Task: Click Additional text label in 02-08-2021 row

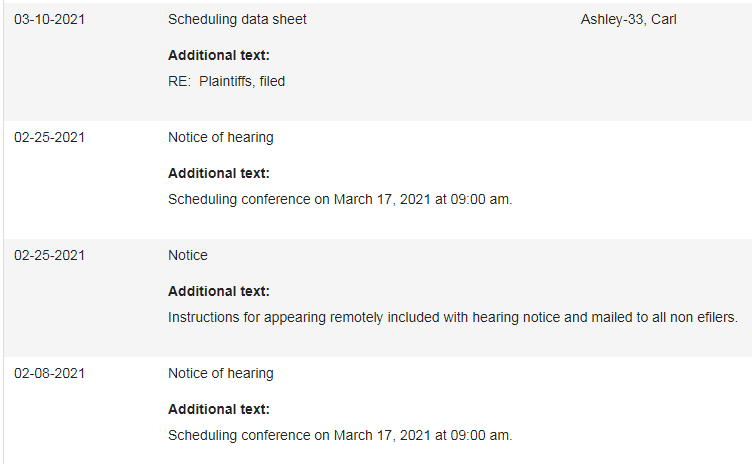Action: point(219,409)
